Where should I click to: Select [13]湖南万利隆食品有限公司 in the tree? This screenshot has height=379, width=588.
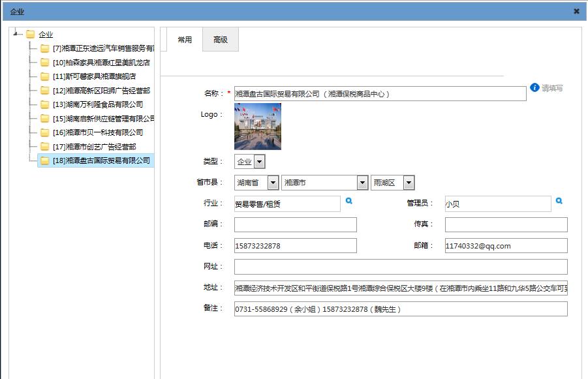(x=98, y=104)
